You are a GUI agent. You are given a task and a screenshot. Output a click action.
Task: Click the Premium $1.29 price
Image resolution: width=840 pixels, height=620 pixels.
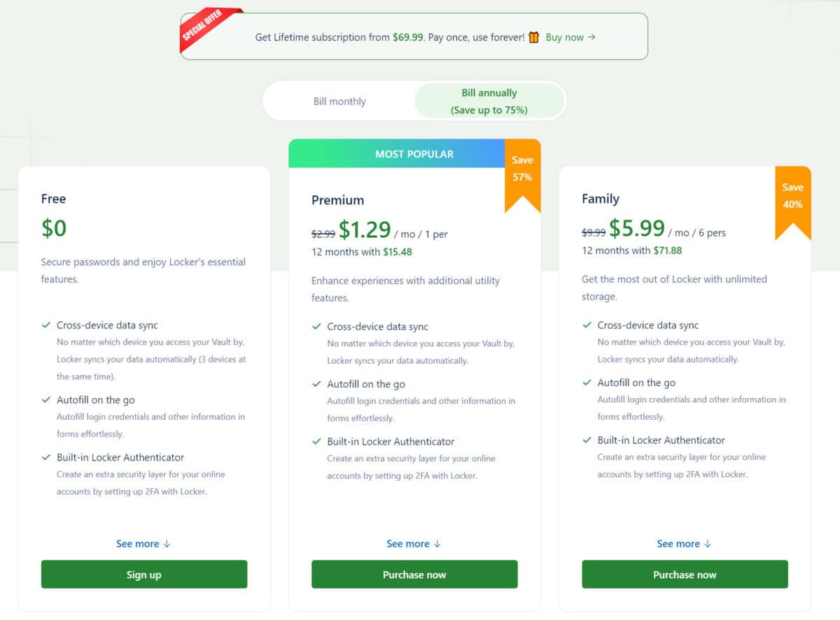point(365,230)
